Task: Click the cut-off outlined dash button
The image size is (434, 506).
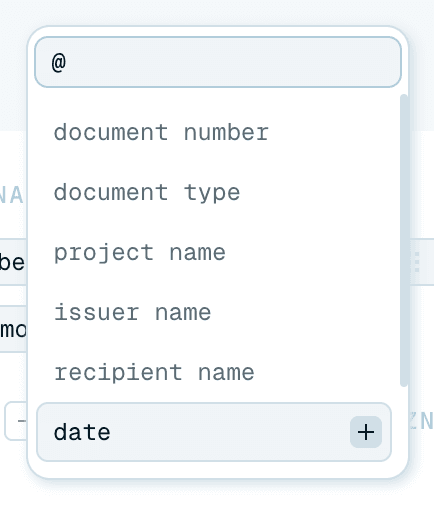Action: click(16, 421)
